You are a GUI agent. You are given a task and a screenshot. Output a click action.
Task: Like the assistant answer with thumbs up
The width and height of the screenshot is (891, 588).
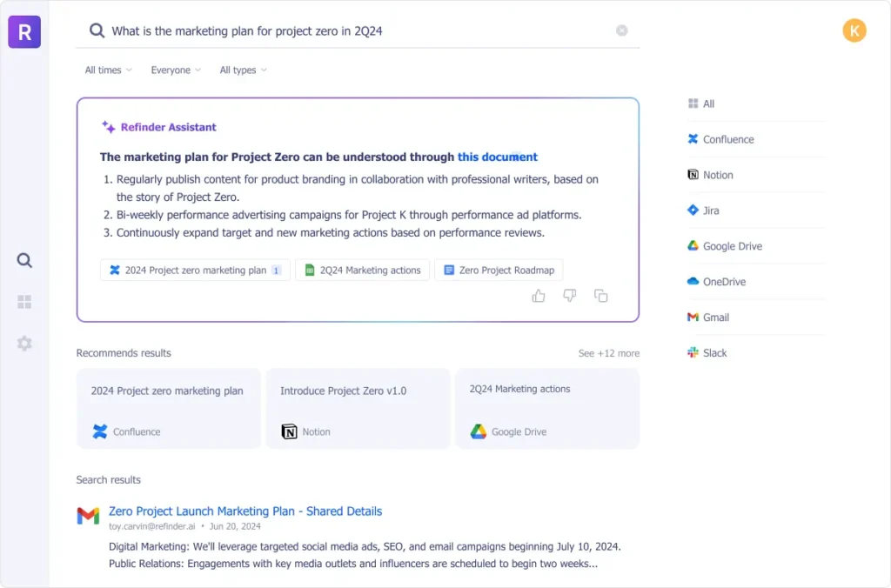538,296
